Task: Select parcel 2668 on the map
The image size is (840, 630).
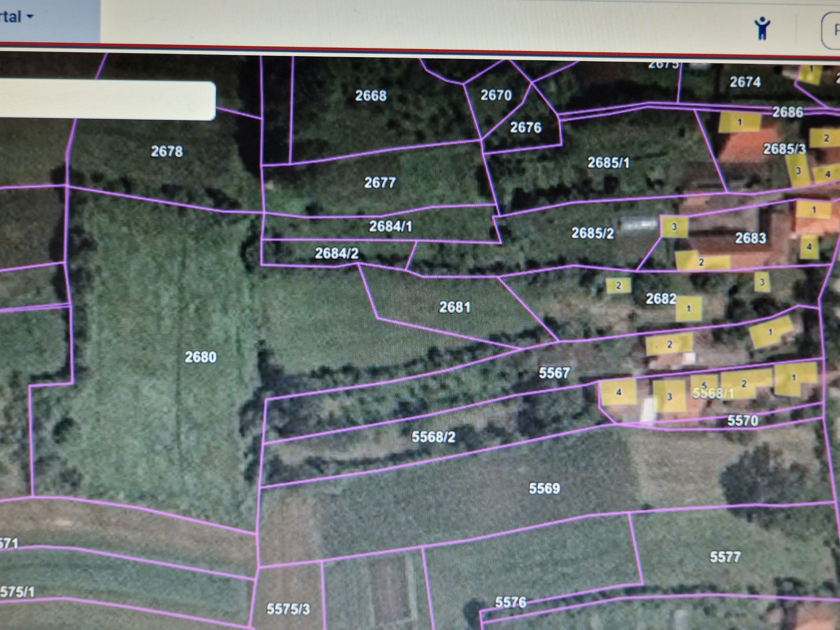Action: pyautogui.click(x=371, y=96)
